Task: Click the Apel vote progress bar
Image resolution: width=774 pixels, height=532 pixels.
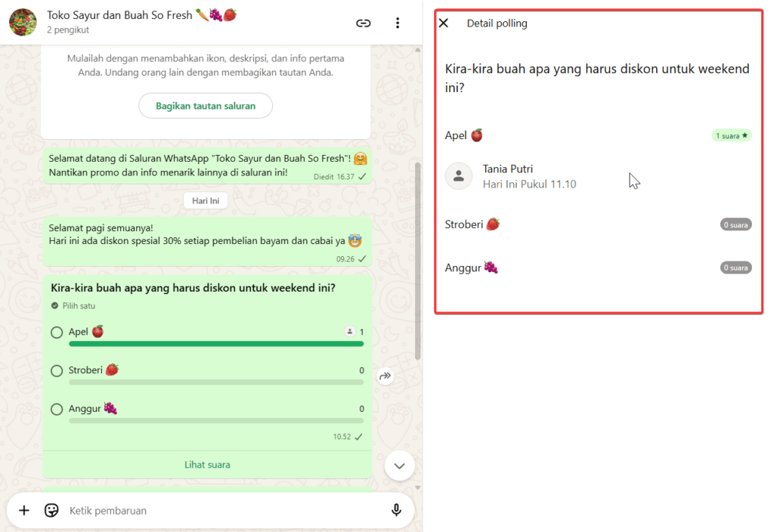Action: 215,344
